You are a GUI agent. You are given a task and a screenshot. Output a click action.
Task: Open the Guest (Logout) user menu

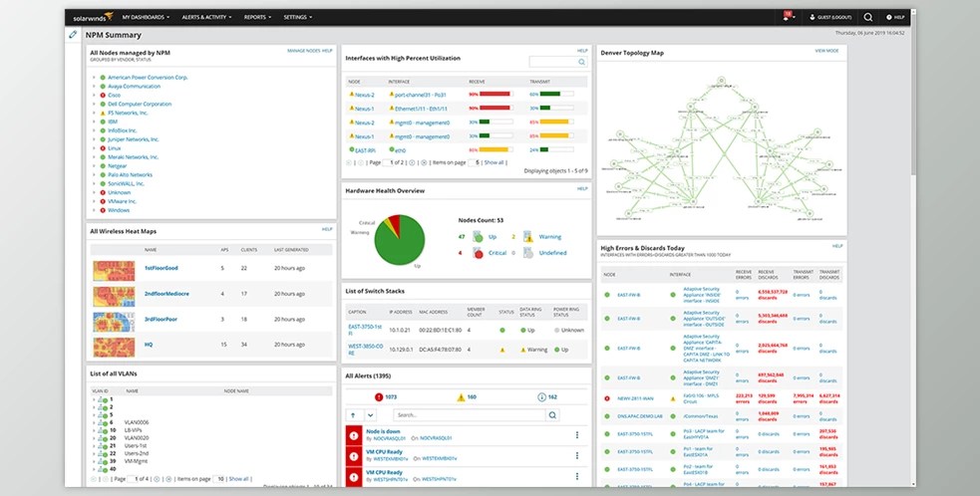830,18
